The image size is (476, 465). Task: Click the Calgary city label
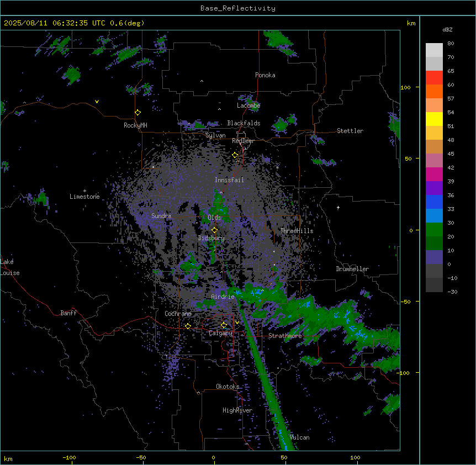(221, 333)
